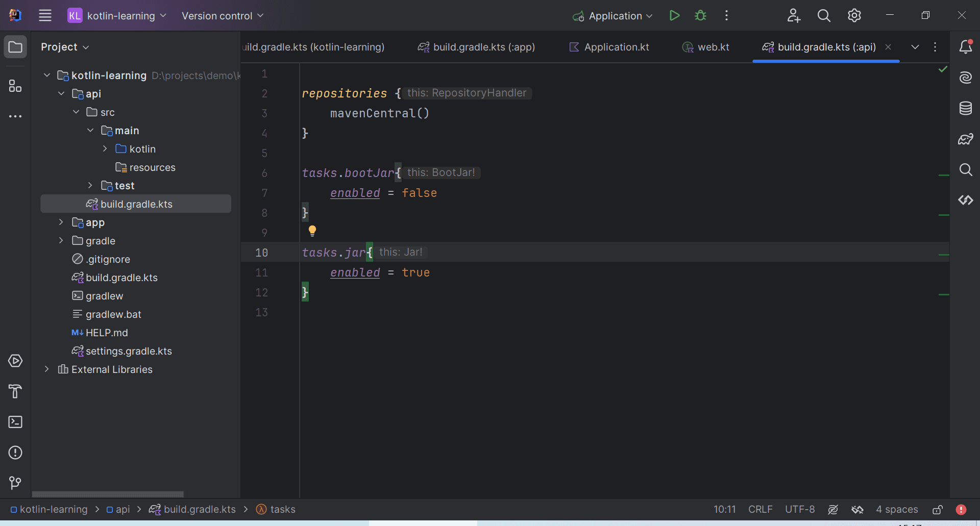
Task: Open the Gradle elephant tool window
Action: (965, 139)
